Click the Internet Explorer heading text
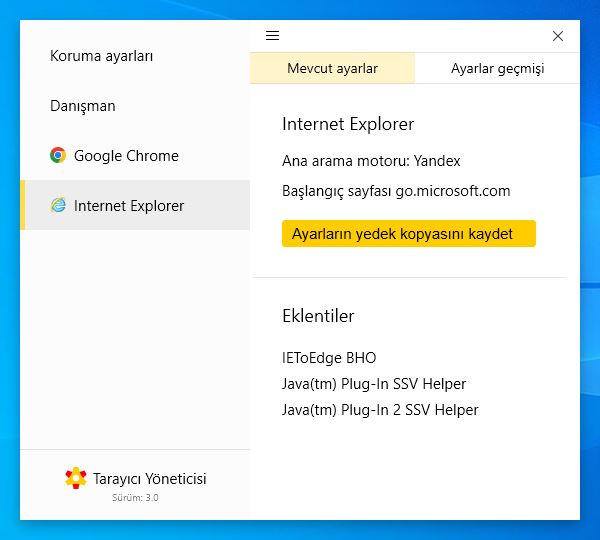 pyautogui.click(x=348, y=124)
